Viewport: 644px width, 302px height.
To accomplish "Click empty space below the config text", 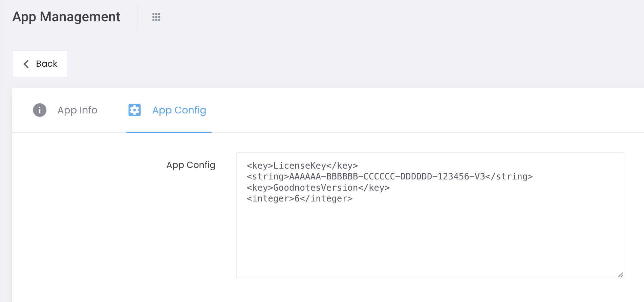I will click(x=429, y=240).
